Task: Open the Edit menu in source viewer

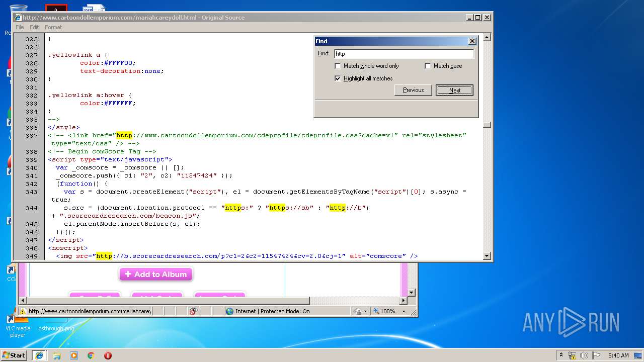Action: tap(34, 27)
